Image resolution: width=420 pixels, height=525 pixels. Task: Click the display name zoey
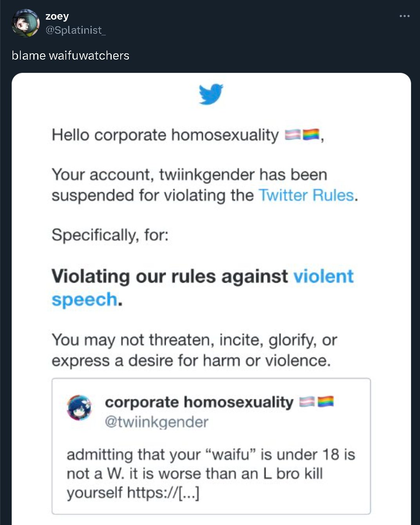coord(57,16)
